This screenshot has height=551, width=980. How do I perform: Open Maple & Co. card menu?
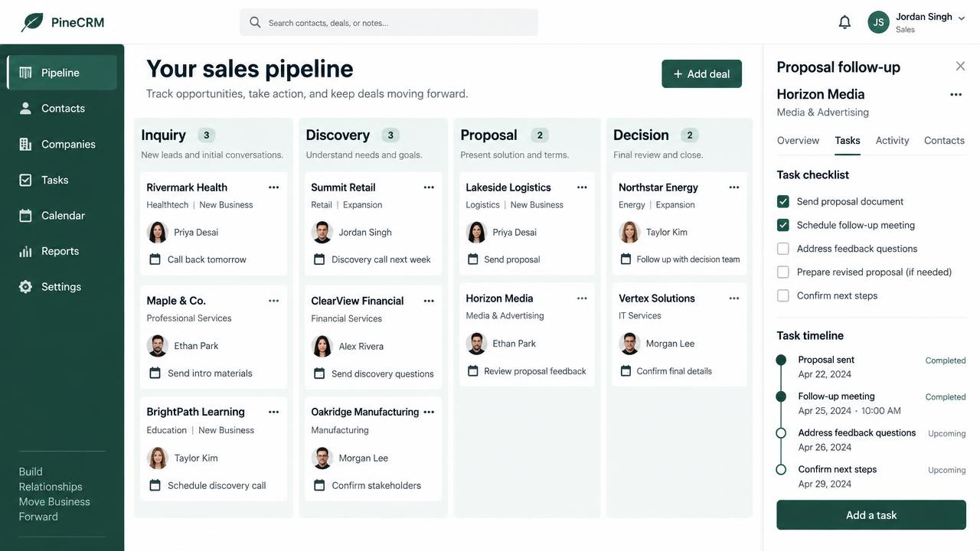pos(273,301)
